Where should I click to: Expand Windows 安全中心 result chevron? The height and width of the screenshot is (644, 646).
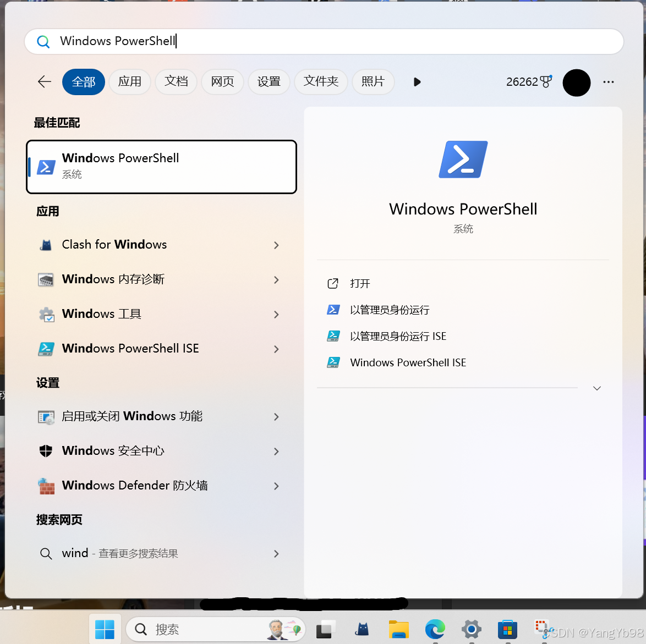coord(276,452)
